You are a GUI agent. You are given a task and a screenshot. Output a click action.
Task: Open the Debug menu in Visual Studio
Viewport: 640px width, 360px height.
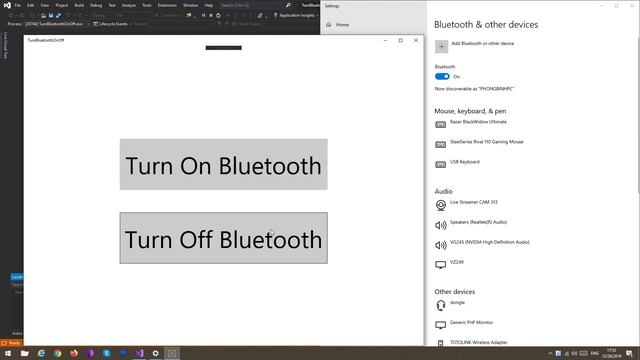pyautogui.click(x=96, y=5)
